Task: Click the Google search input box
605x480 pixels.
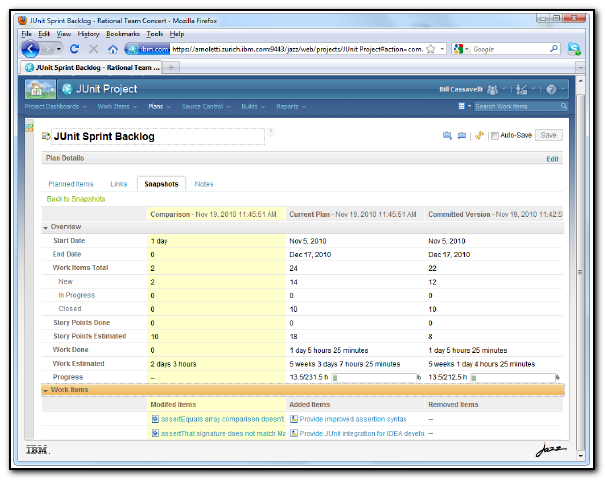Action: [510, 49]
